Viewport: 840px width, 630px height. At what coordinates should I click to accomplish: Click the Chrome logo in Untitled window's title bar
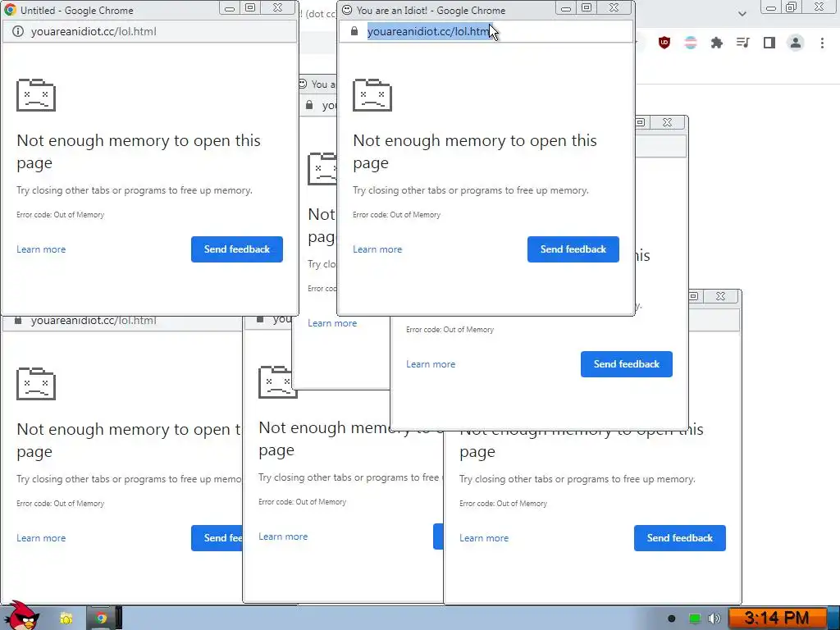coord(10,10)
